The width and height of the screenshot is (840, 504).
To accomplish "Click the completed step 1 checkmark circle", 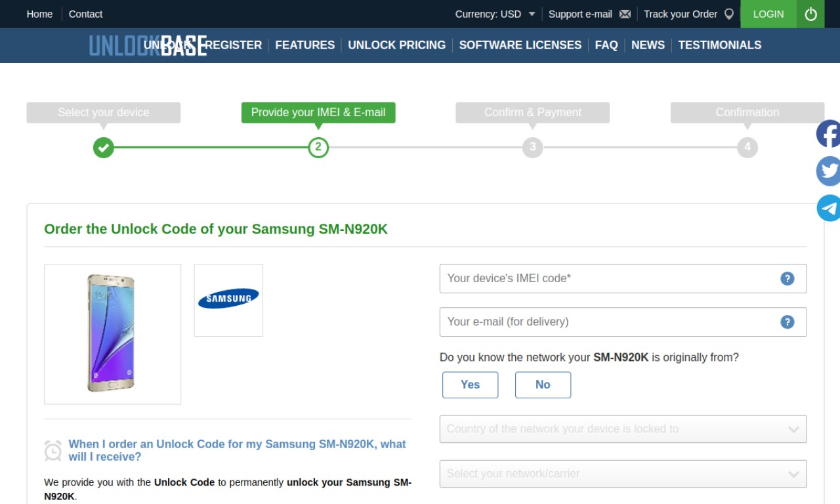I will pos(103,147).
